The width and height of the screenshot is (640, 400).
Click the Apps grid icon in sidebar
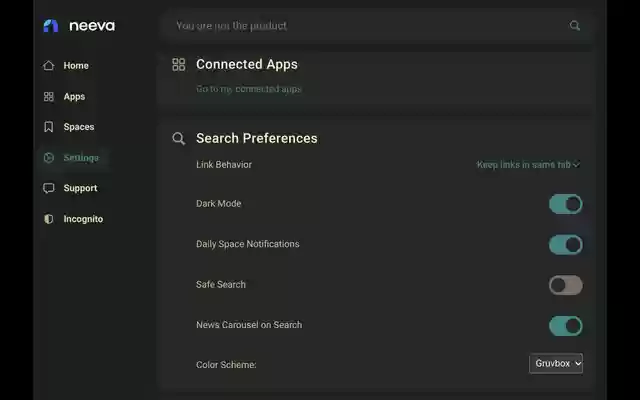point(49,96)
